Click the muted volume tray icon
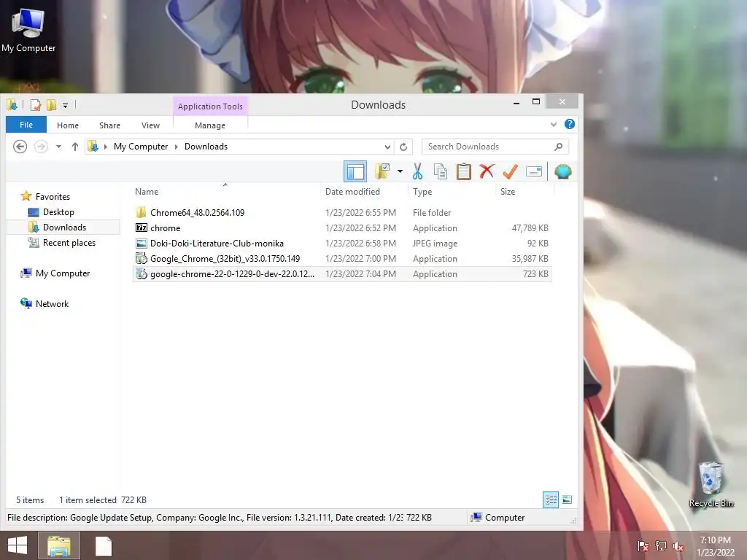The width and height of the screenshot is (747, 560). [x=678, y=546]
